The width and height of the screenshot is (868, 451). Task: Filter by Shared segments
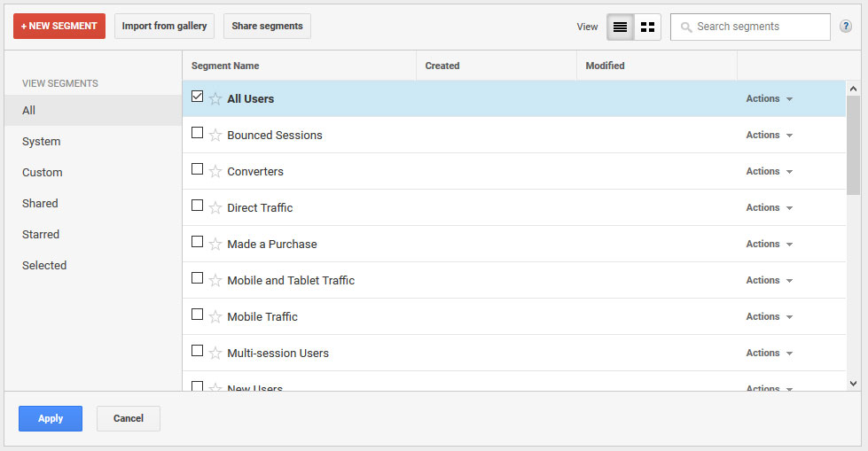(x=93, y=203)
